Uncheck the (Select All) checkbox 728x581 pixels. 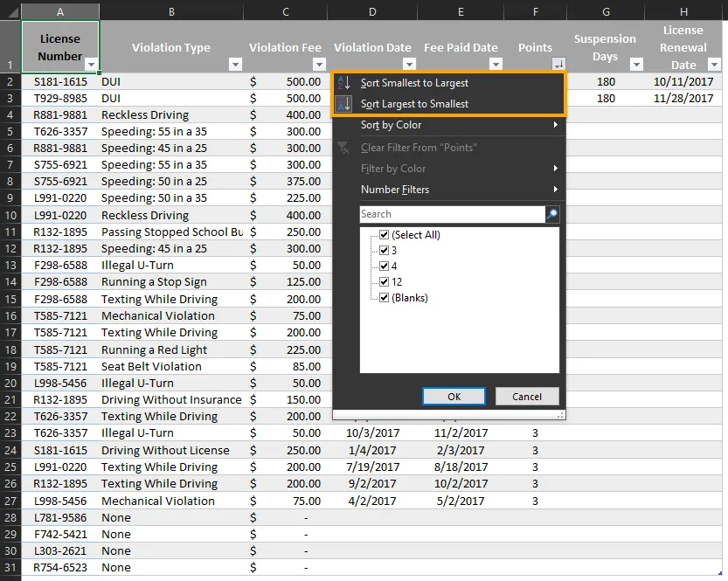coord(384,234)
